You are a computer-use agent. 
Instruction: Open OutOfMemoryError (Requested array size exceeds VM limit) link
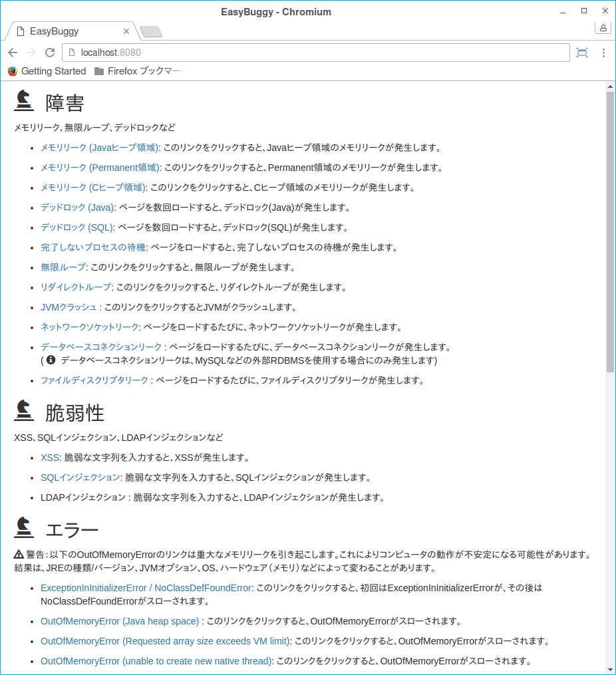tap(165, 641)
